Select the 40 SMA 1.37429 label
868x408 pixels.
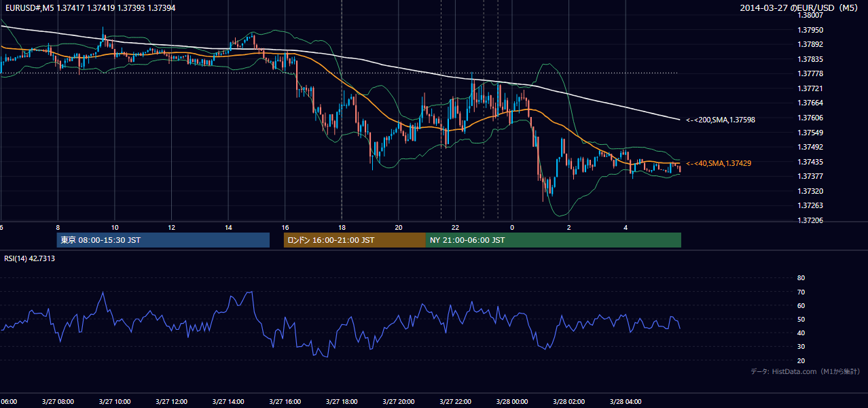719,163
